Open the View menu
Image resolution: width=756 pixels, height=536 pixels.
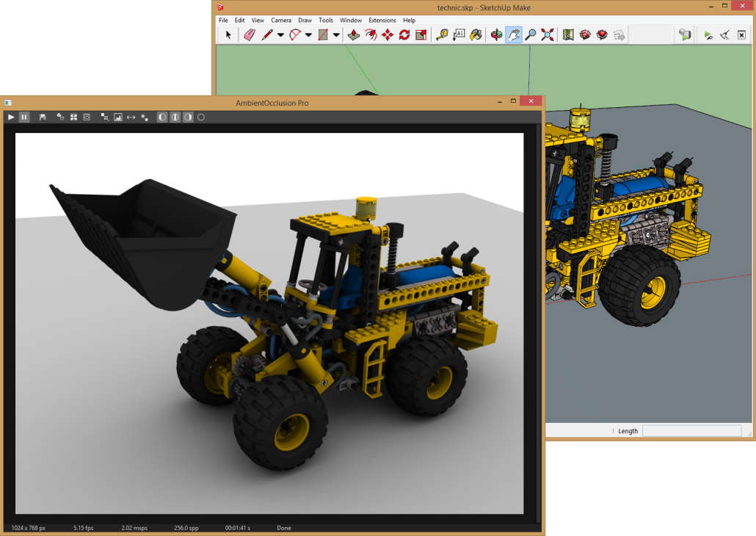coord(258,21)
